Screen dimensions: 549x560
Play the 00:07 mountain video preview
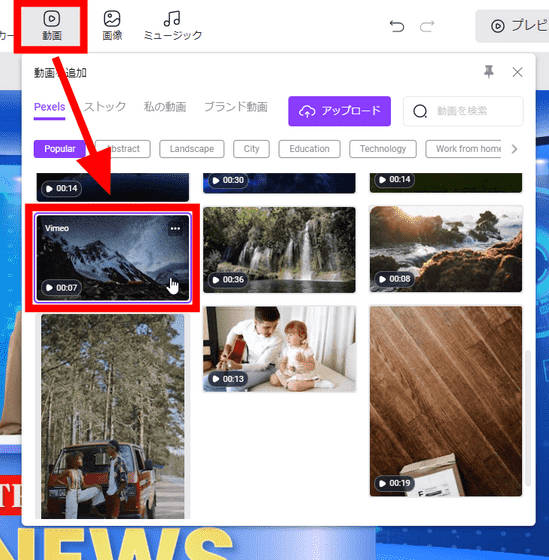click(x=61, y=288)
